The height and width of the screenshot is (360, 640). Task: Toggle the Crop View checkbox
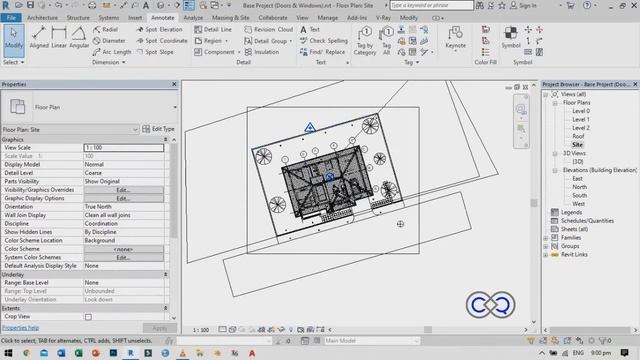tap(88, 317)
